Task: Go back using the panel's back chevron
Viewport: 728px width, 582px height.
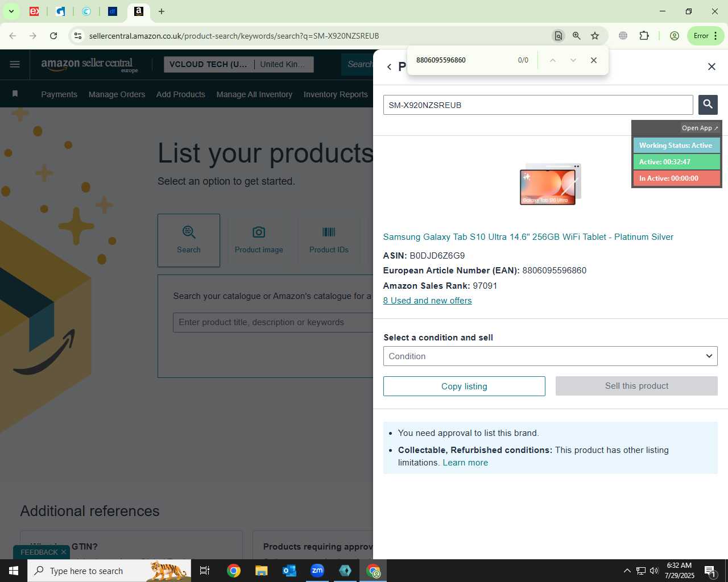Action: coord(389,66)
